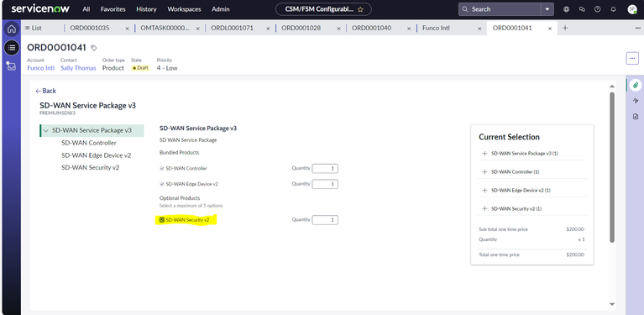
Task: Switch to the Funco Intl tab
Action: click(436, 28)
